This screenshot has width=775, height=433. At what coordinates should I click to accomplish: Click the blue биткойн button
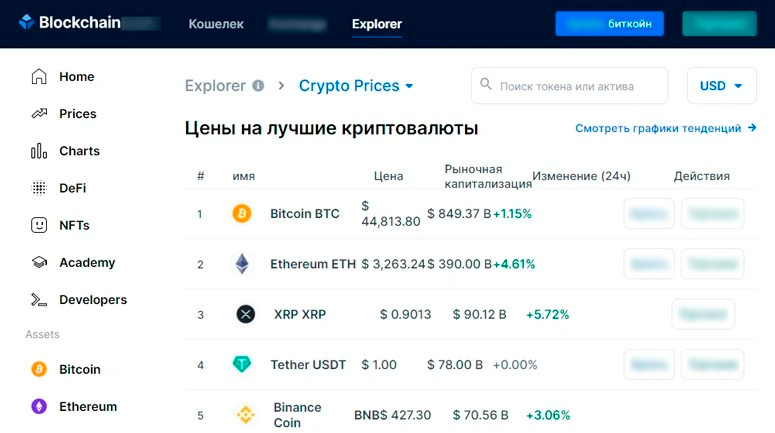(609, 23)
